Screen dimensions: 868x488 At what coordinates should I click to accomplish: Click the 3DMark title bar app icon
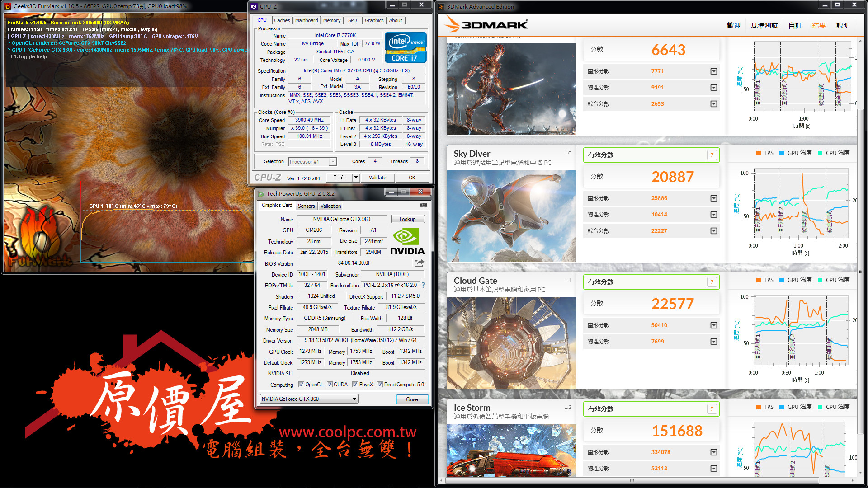point(441,6)
